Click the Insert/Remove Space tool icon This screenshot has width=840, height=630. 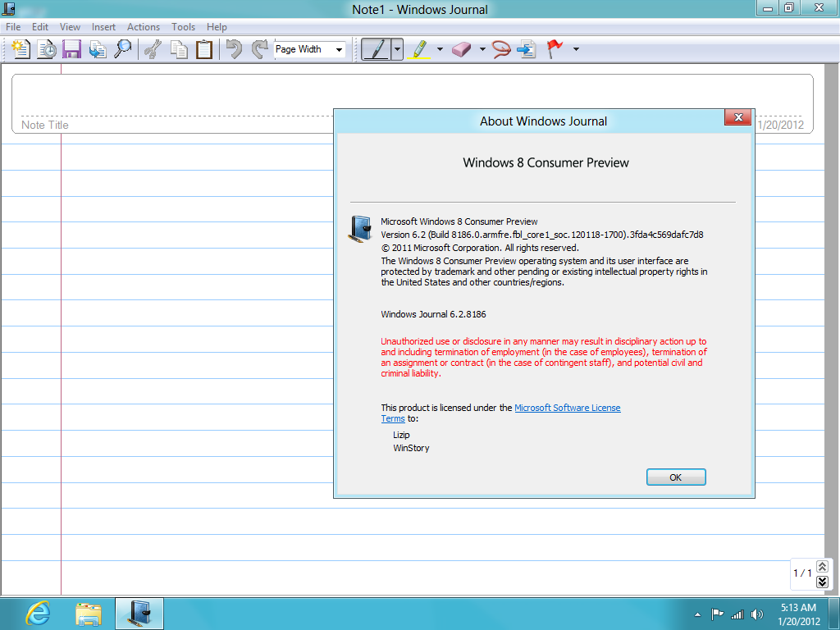[x=527, y=49]
